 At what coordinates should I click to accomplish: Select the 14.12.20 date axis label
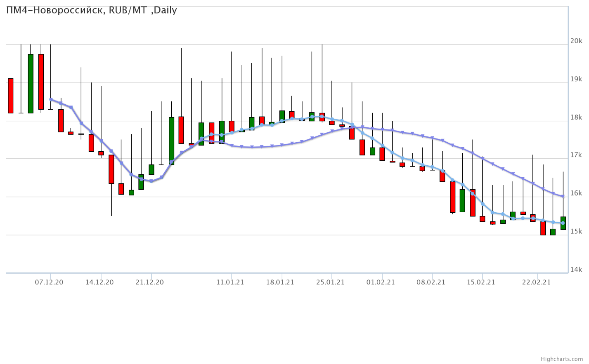coord(99,282)
